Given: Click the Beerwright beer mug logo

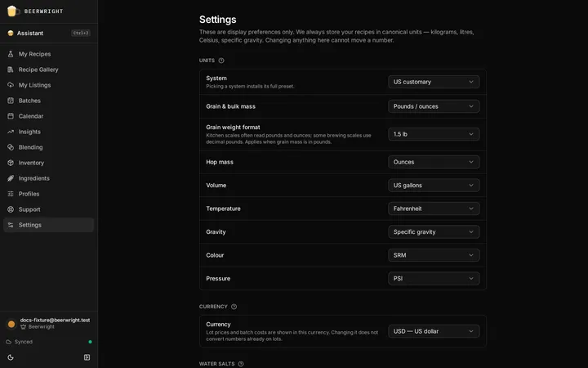Looking at the screenshot, I should 13,11.
